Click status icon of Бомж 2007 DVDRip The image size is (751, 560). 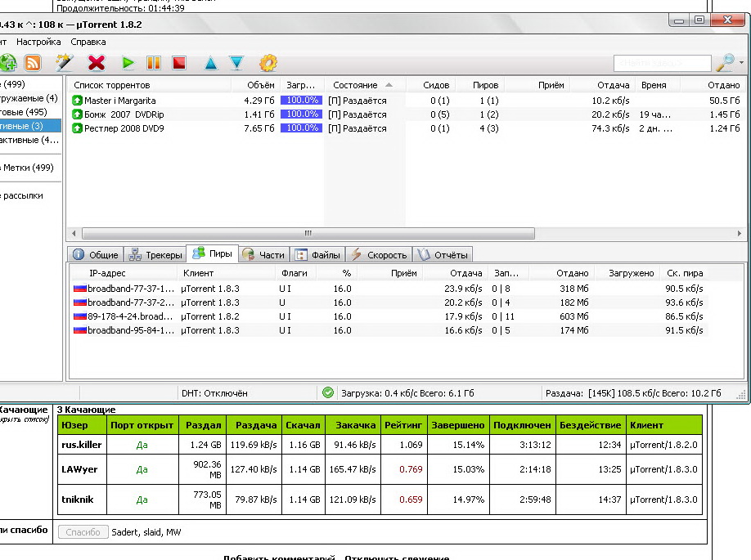pyautogui.click(x=77, y=114)
